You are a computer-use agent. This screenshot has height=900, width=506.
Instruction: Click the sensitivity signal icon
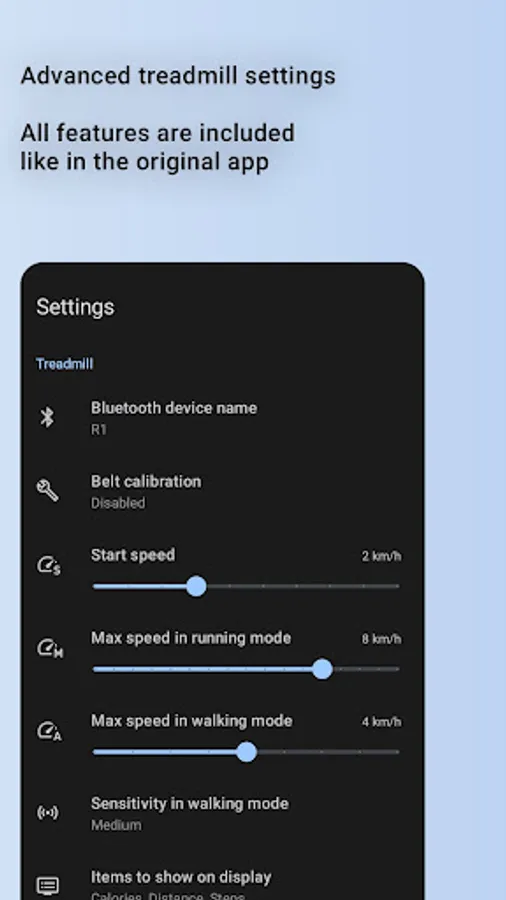click(x=48, y=812)
